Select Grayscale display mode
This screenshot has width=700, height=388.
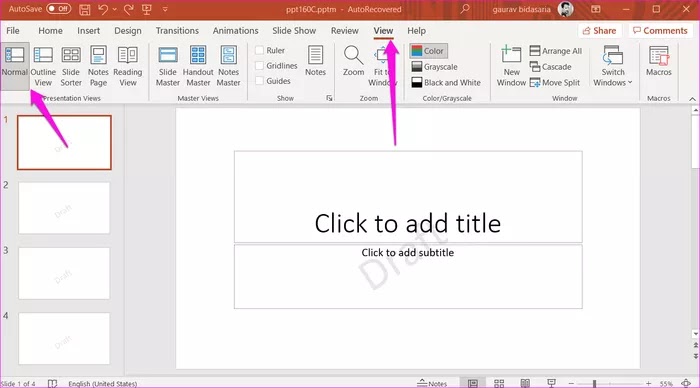click(x=434, y=67)
